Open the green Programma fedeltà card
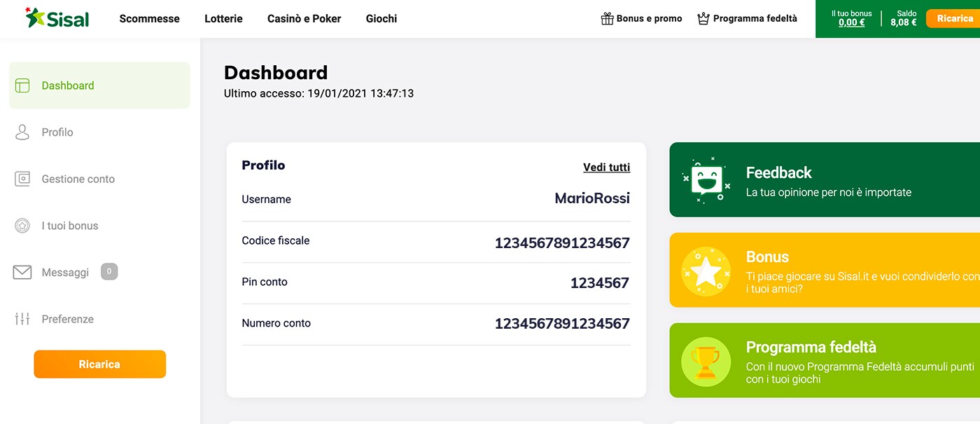Image resolution: width=980 pixels, height=424 pixels. pyautogui.click(x=825, y=361)
